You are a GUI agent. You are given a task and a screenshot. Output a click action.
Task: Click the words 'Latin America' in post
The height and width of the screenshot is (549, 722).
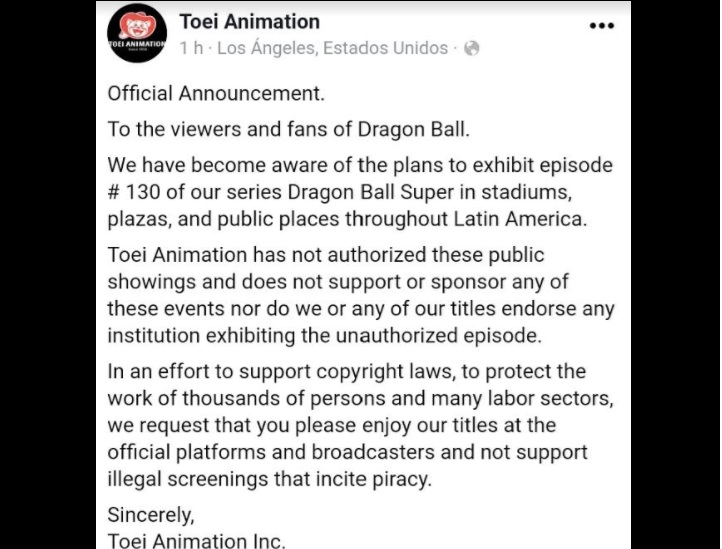point(520,219)
